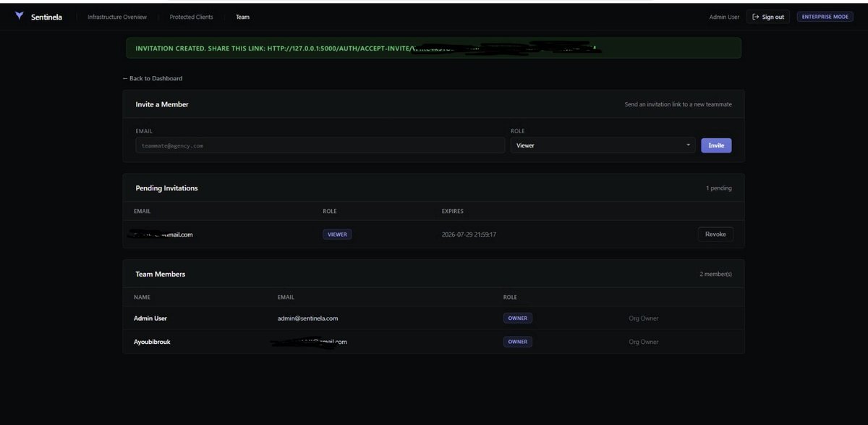Click the NAME column header
Viewport: 868px width, 425px height.
click(x=142, y=298)
